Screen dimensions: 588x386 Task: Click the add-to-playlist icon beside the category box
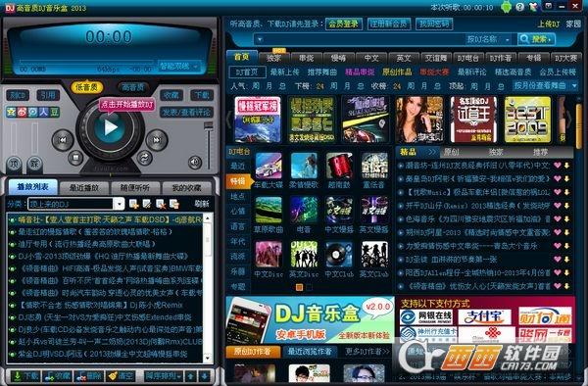click(133, 204)
